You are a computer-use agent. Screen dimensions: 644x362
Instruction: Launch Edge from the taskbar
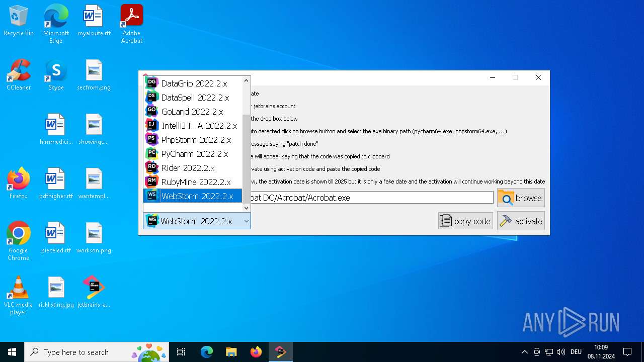[207, 352]
